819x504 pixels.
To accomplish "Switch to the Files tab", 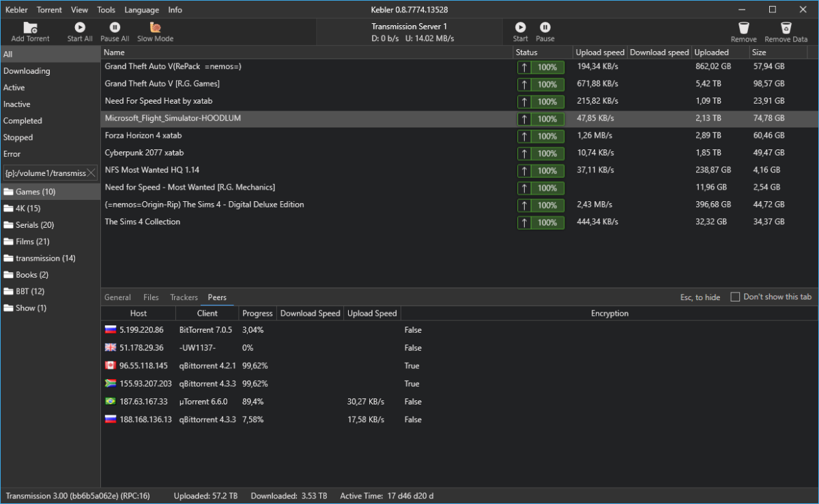I will click(x=151, y=297).
